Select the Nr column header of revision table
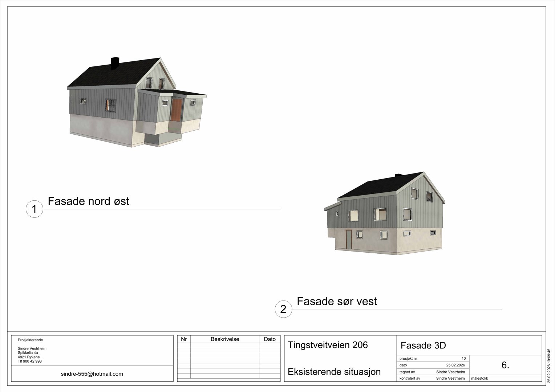The image size is (555, 392). click(x=184, y=339)
